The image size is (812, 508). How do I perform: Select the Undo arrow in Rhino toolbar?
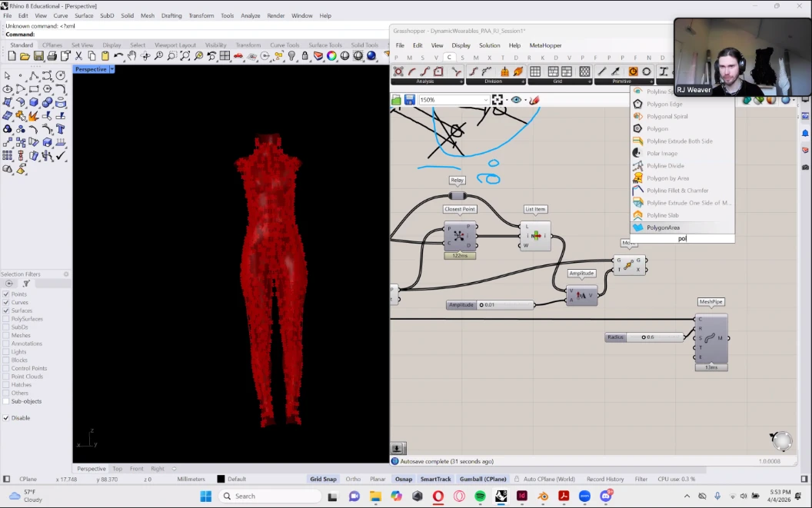[118, 56]
